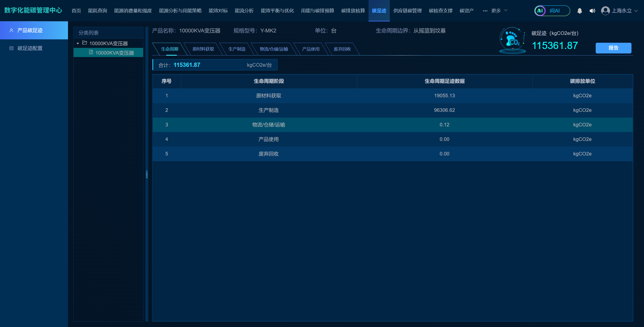Click the 产品碳足迹 person icon in sidebar

tap(11, 30)
